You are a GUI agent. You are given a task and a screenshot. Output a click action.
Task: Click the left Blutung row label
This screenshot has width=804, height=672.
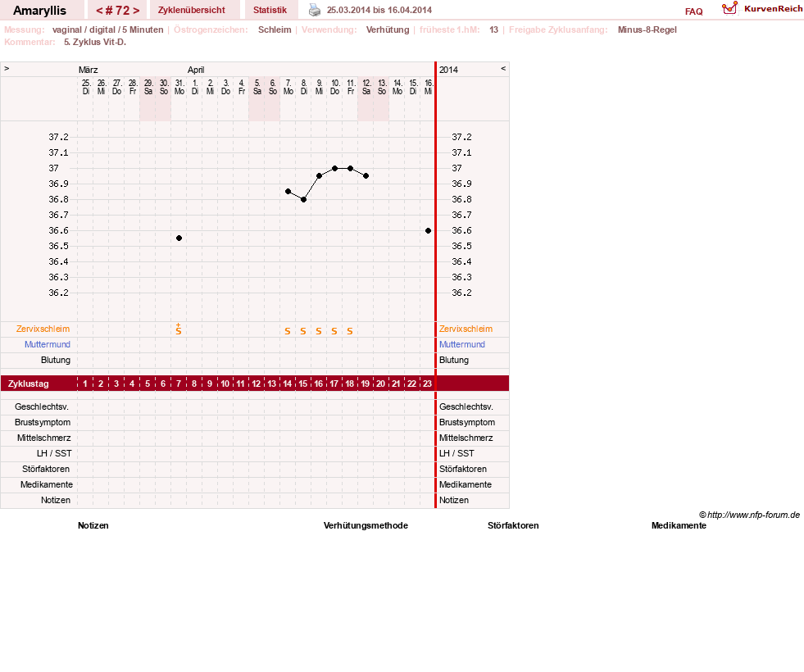(x=56, y=360)
